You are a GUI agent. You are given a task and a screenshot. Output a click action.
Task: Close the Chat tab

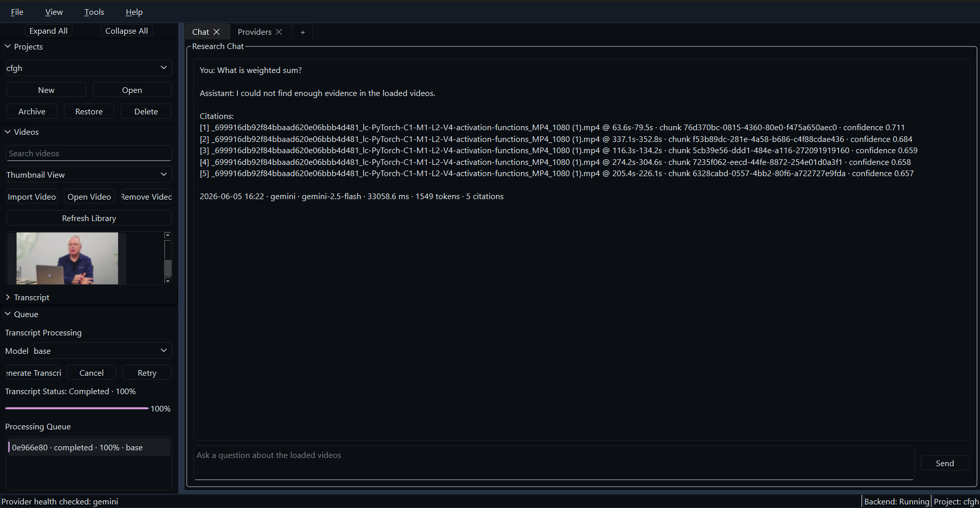217,32
